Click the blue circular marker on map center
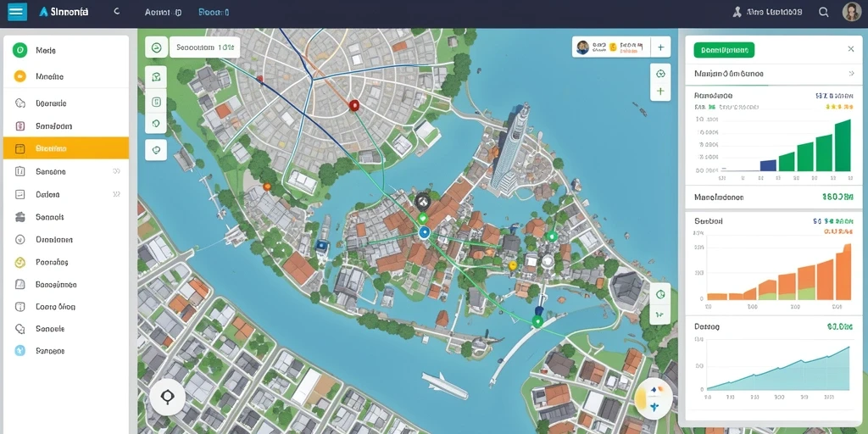 pos(425,232)
